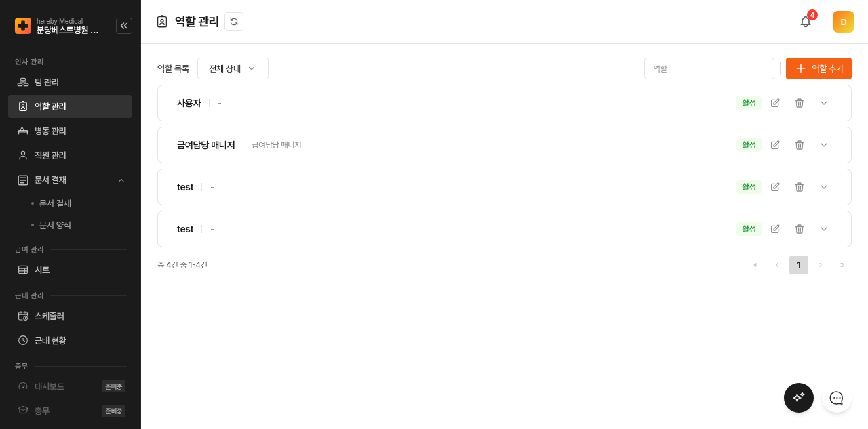868x429 pixels.
Task: Expand the 급여담당 매니저 row details chevron
Action: (x=824, y=145)
